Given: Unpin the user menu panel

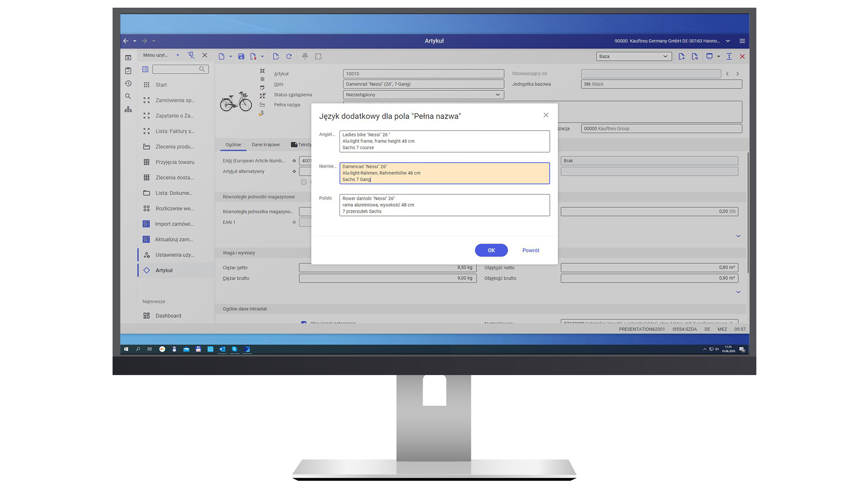Looking at the screenshot, I should point(191,55).
